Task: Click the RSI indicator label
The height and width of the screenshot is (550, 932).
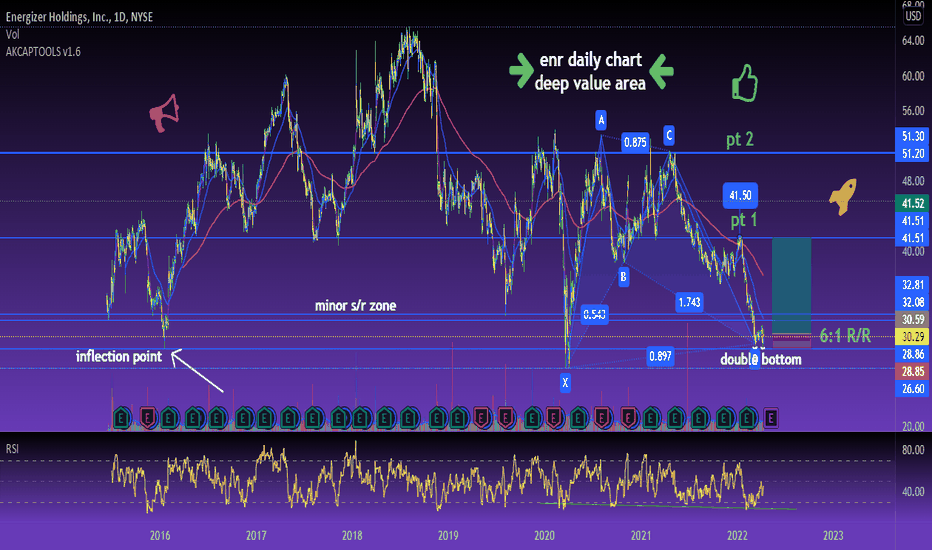Action: (x=12, y=449)
